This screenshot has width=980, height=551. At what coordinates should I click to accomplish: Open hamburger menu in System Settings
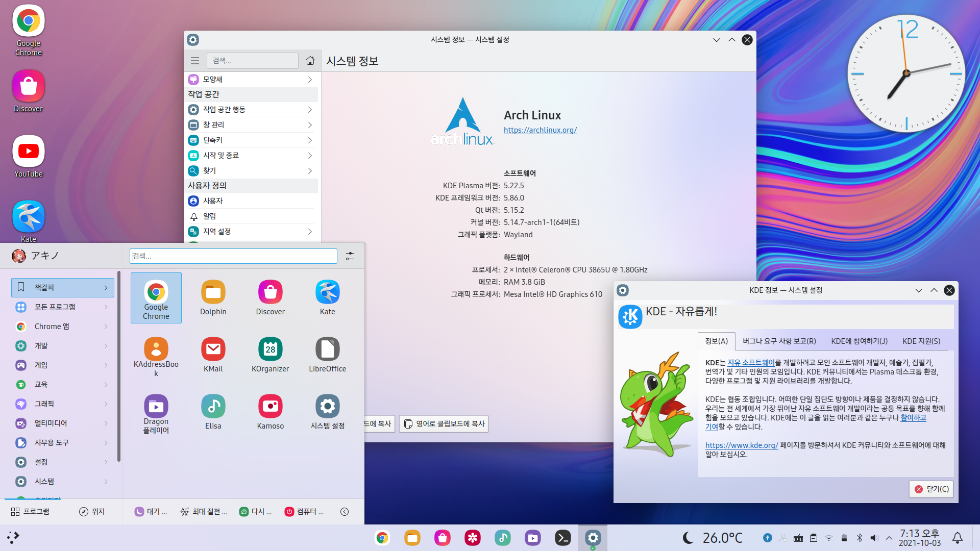(x=195, y=61)
